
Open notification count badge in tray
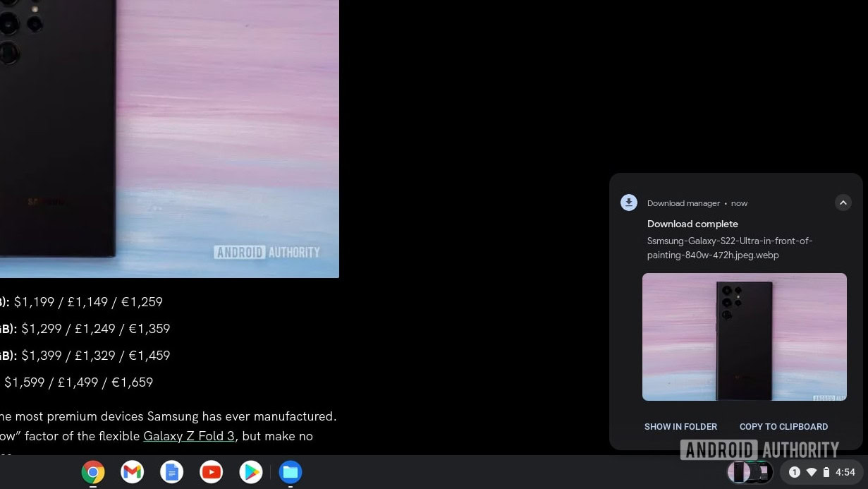point(795,472)
